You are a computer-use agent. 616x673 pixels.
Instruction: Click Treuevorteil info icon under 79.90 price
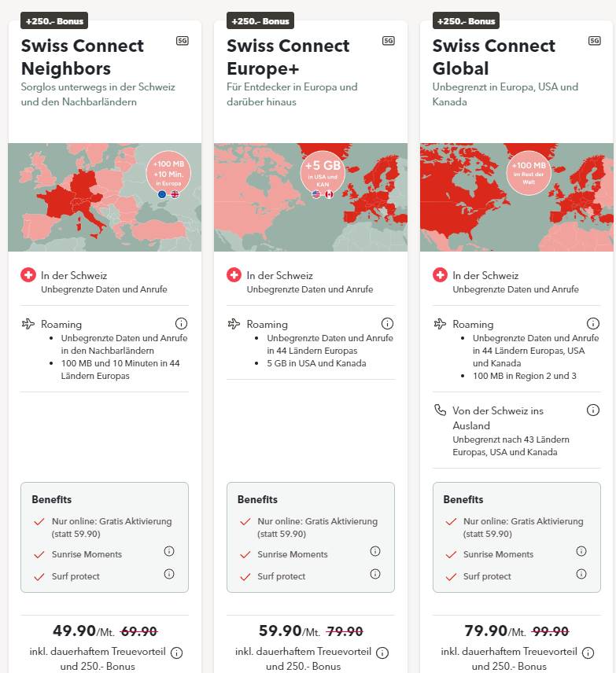point(588,653)
